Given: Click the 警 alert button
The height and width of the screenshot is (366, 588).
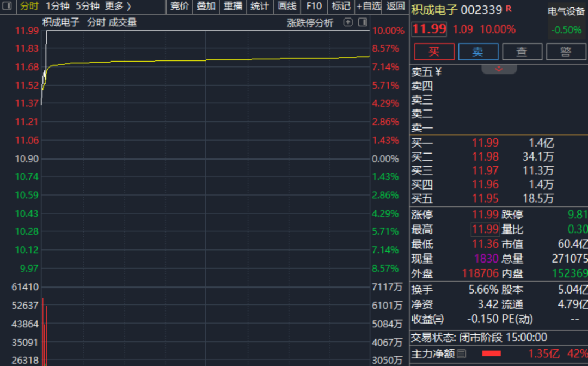Looking at the screenshot, I should coord(566,52).
